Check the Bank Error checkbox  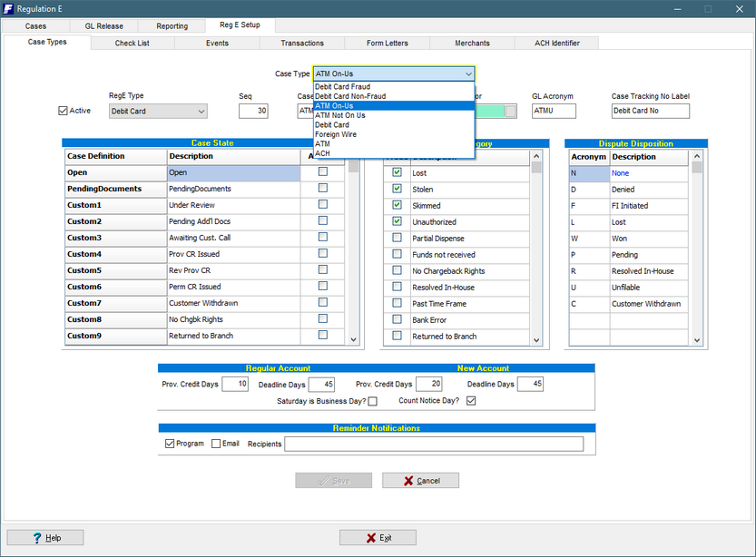tap(397, 319)
